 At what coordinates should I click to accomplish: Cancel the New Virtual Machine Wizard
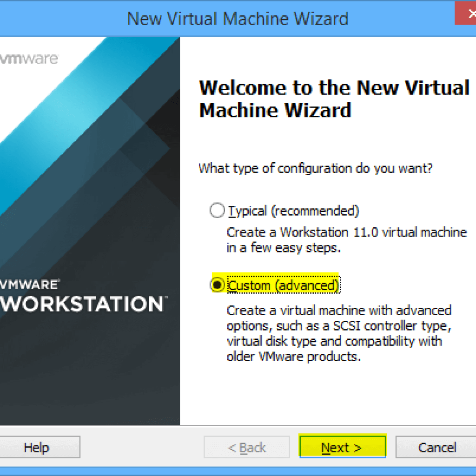pyautogui.click(x=437, y=448)
